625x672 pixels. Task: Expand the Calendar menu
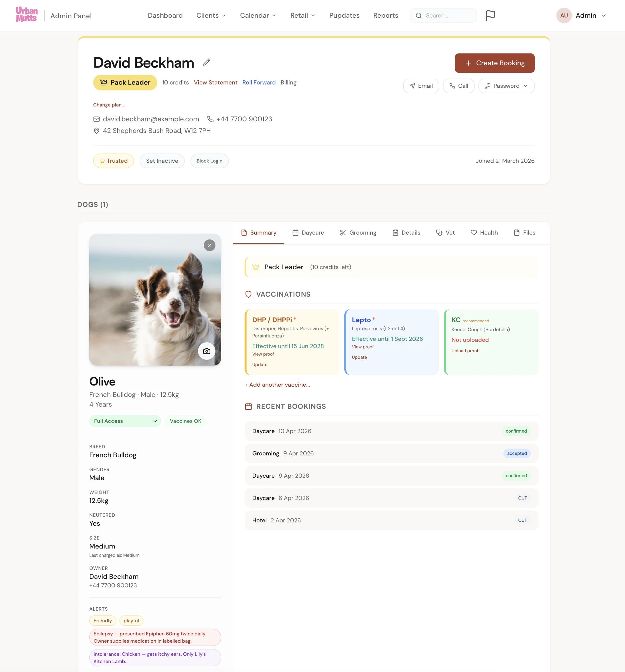[x=258, y=16]
